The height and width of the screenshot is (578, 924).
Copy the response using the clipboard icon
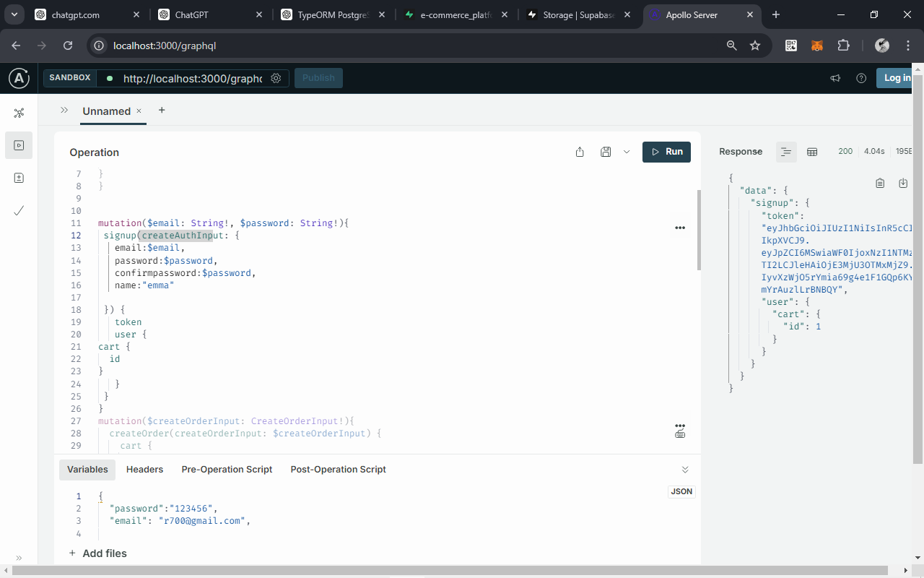pos(880,183)
